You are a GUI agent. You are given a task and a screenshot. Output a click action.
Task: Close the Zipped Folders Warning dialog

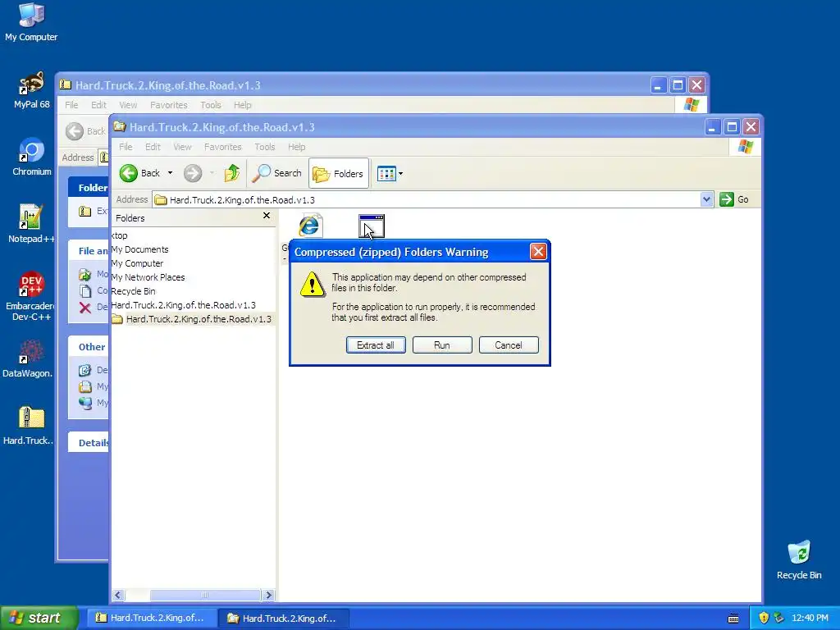pos(538,252)
